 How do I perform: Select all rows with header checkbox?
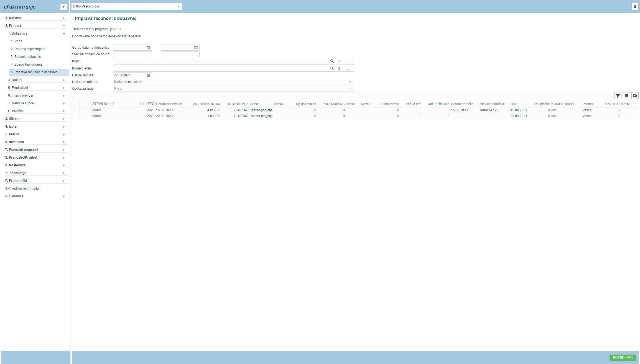tap(82, 104)
